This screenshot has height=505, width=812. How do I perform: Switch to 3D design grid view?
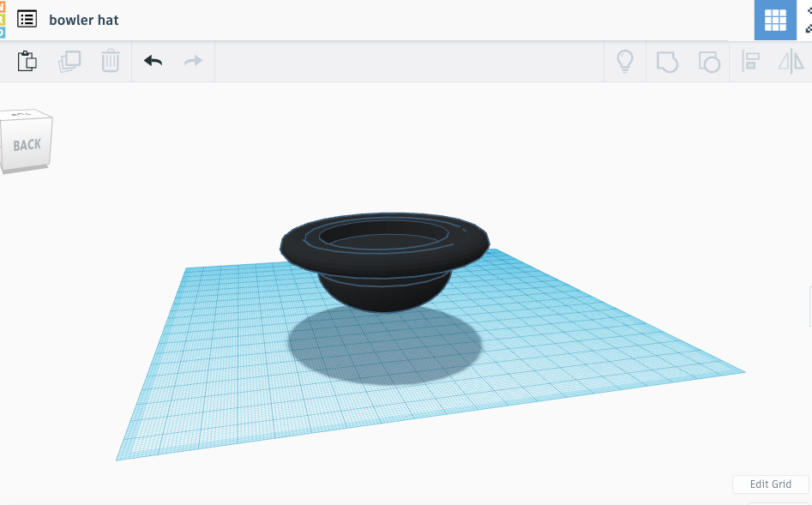coord(775,20)
